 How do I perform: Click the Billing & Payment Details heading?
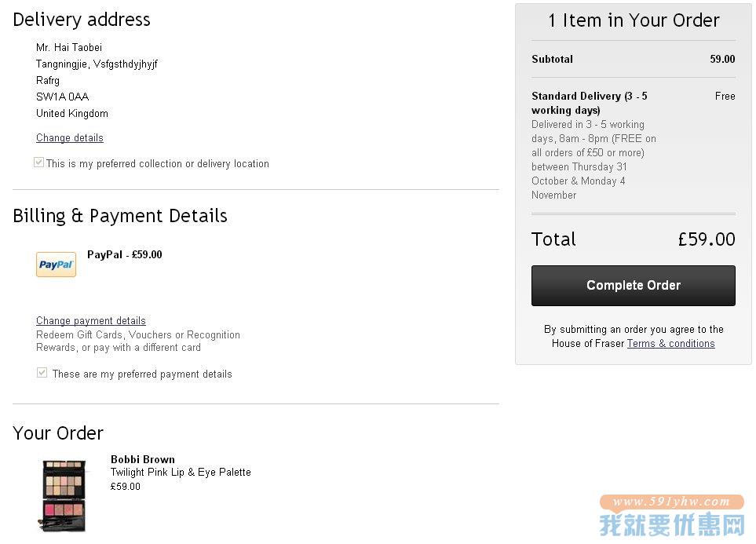pyautogui.click(x=120, y=216)
